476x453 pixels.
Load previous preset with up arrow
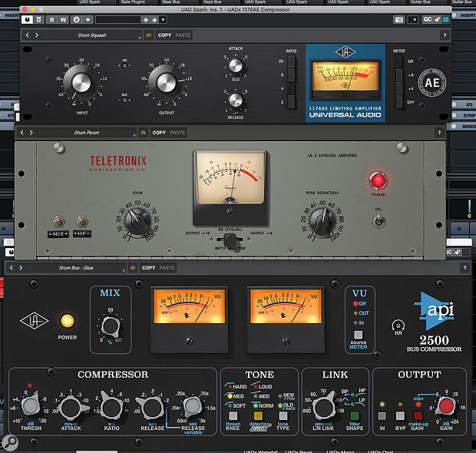click(146, 20)
